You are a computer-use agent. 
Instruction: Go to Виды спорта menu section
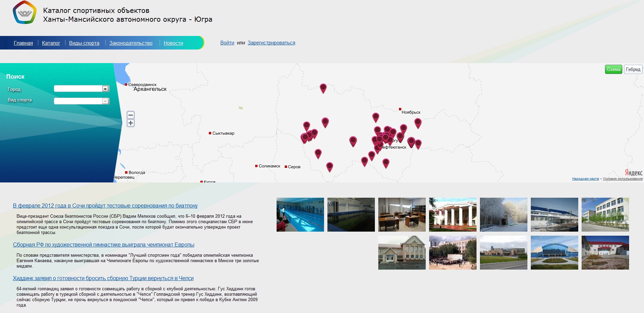tap(84, 43)
